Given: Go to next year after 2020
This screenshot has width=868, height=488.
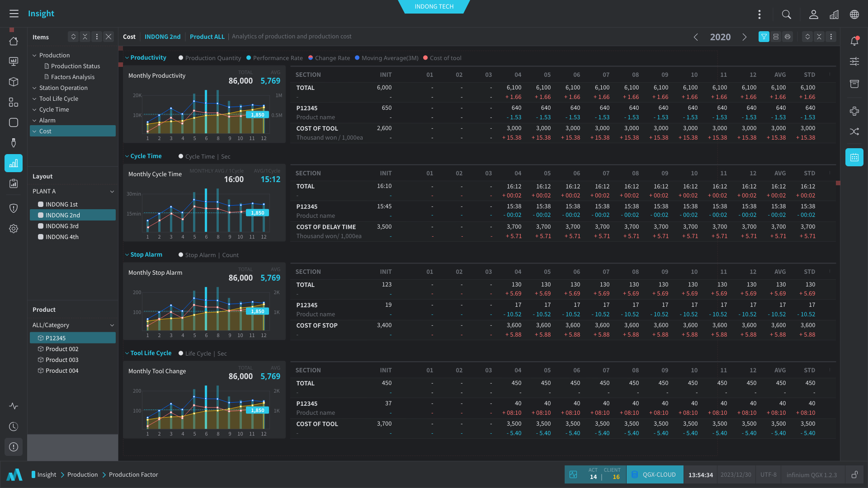Looking at the screenshot, I should coord(745,37).
